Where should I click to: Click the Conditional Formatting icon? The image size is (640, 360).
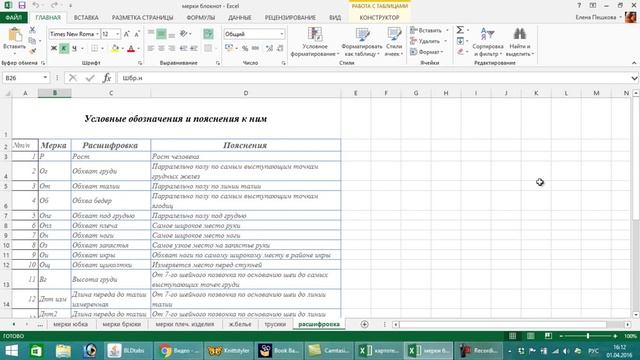pyautogui.click(x=315, y=34)
